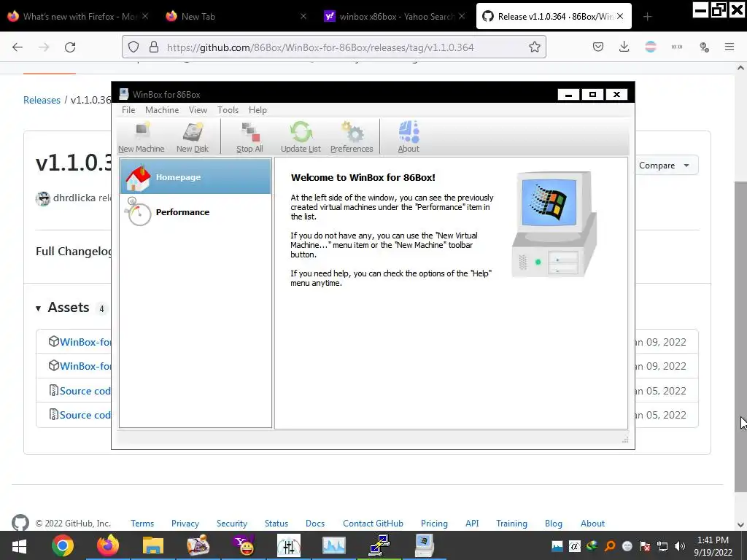747x560 pixels.
Task: Click the Privacy footer link
Action: (185, 524)
